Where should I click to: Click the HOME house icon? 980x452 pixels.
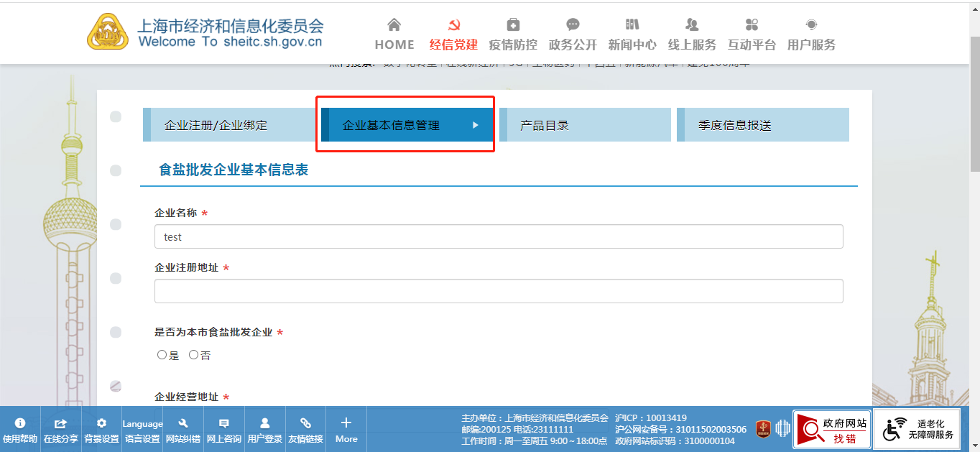(394, 25)
